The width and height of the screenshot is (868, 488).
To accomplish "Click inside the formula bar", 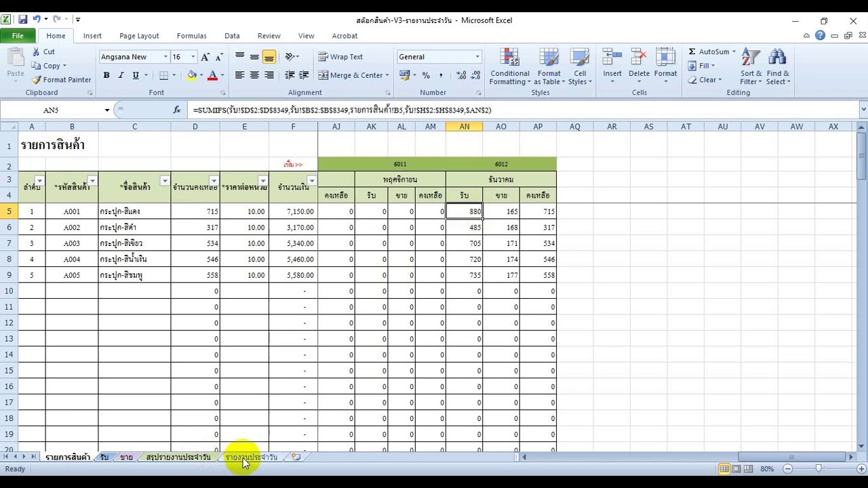I will [x=522, y=110].
